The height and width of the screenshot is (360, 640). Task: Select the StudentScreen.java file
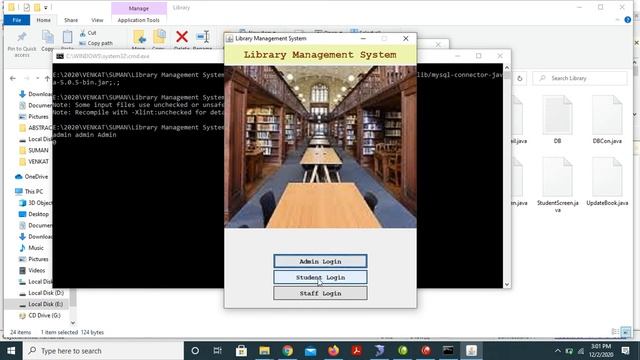[x=558, y=185]
